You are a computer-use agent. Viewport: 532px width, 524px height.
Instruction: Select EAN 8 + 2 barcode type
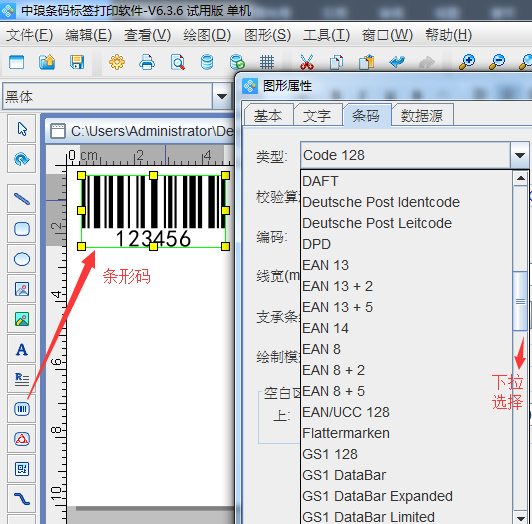point(407,371)
